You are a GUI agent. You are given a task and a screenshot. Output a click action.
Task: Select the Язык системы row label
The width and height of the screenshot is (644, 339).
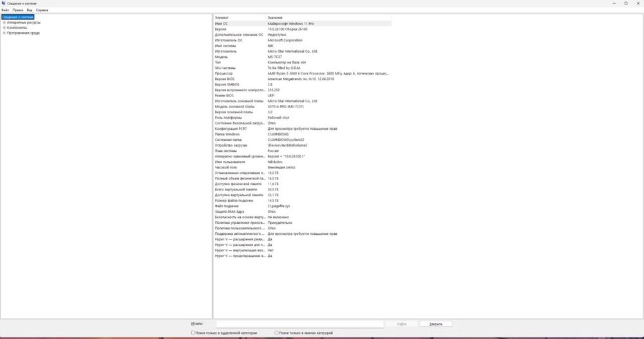(226, 151)
